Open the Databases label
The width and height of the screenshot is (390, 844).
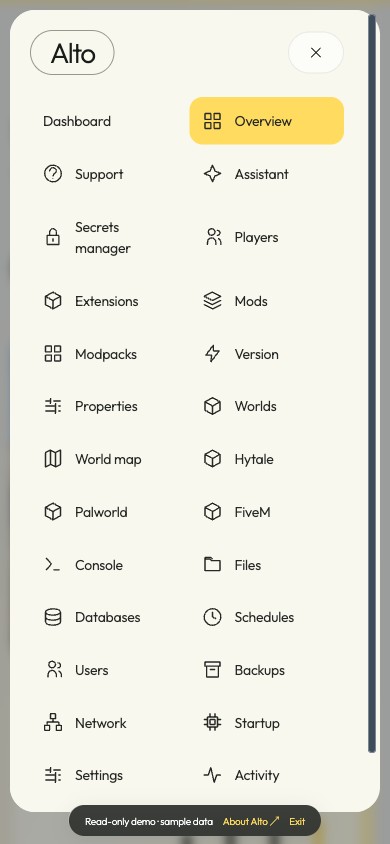pyautogui.click(x=108, y=617)
